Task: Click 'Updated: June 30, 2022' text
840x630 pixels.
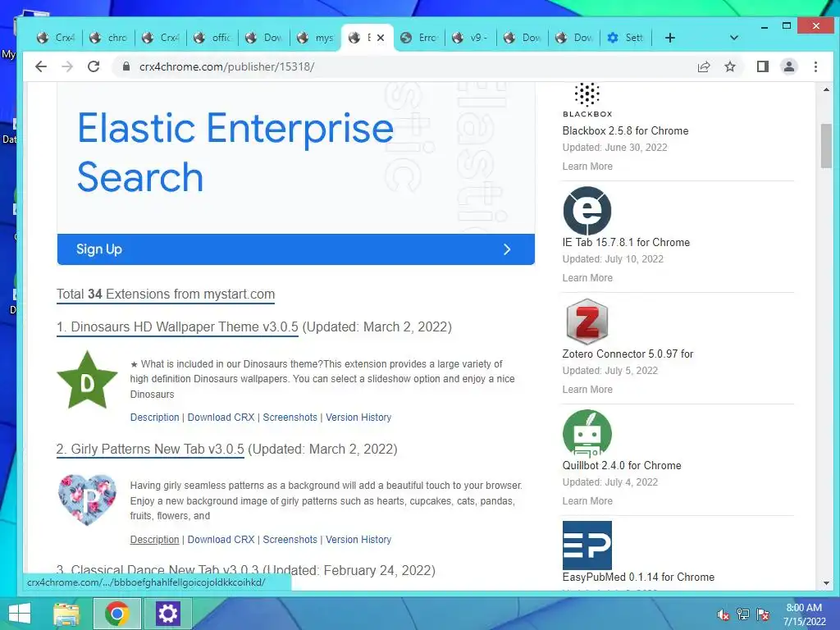Action: pyautogui.click(x=614, y=148)
